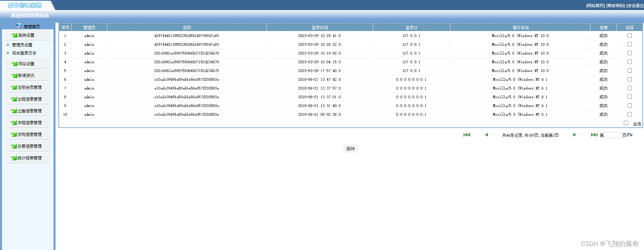The height and width of the screenshot is (250, 644).
Task: Click the 登录IP column header
Action: click(412, 28)
